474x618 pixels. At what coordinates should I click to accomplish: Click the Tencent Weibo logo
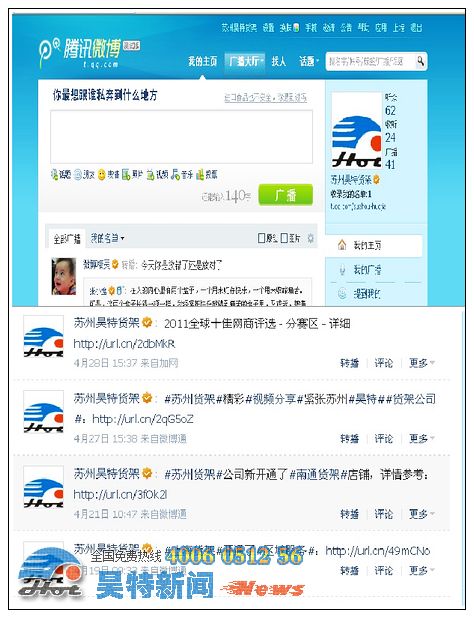click(89, 52)
